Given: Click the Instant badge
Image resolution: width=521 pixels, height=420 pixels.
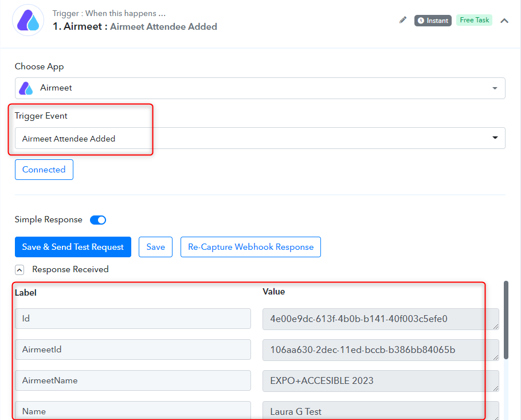Looking at the screenshot, I should tap(433, 21).
